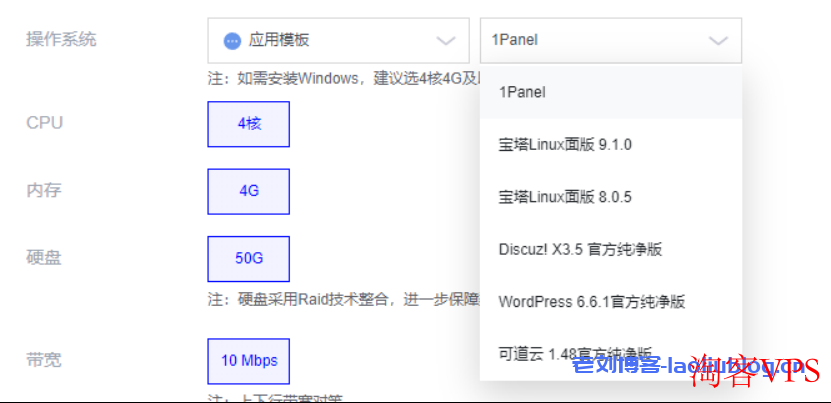Open the 应用模板 operating system type dropdown

[338, 40]
